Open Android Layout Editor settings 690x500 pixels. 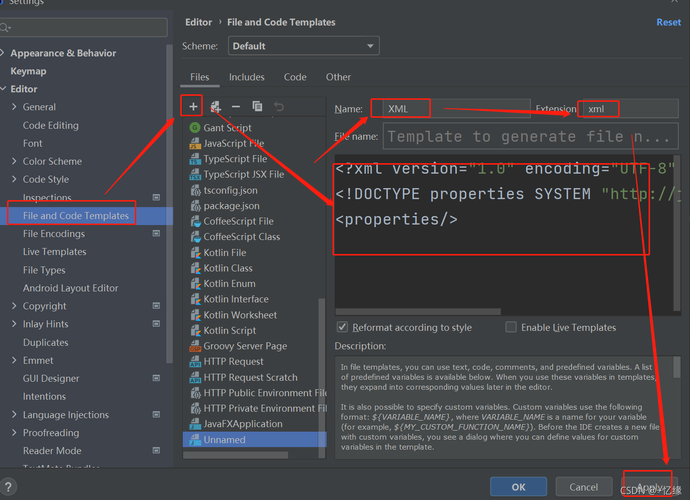pyautogui.click(x=70, y=288)
